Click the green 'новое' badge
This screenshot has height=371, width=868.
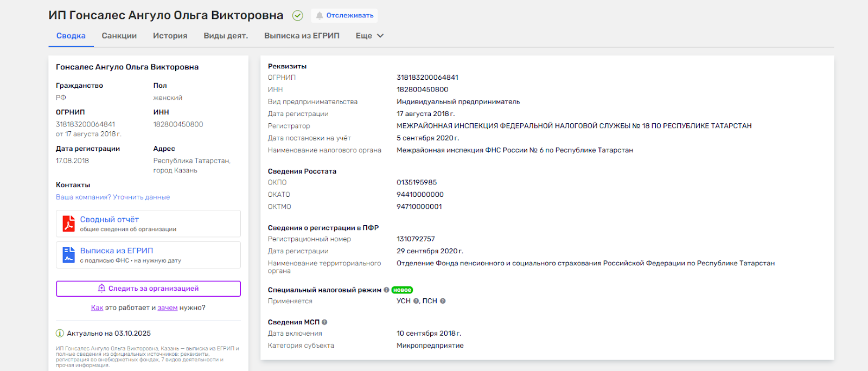402,290
